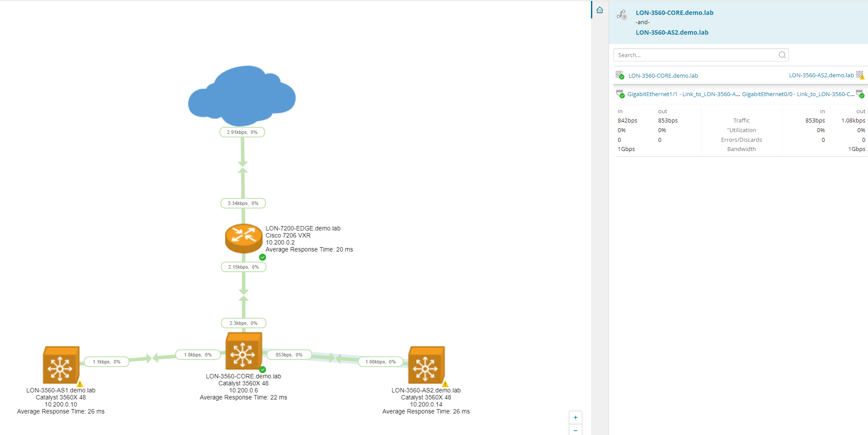This screenshot has width=868, height=435.
Task: Open LON-3560-CORE.demo.lab link below search
Action: (663, 75)
